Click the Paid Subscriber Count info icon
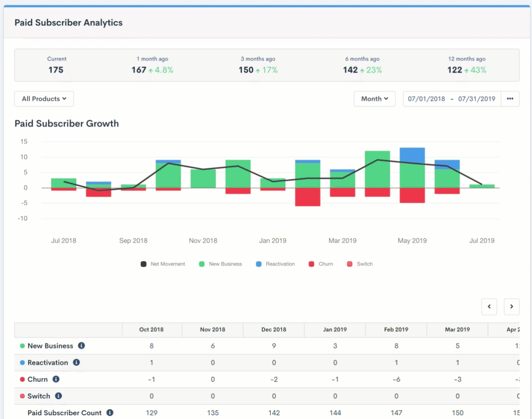This screenshot has height=419, width=532. tap(110, 412)
